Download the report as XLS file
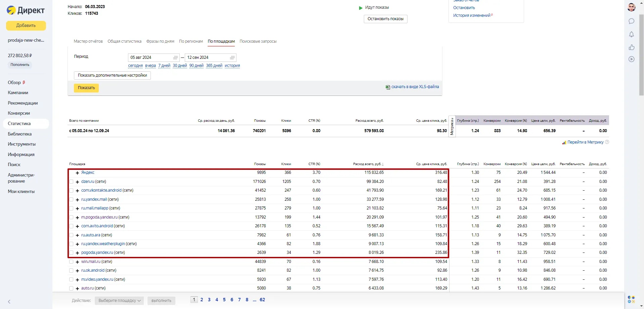Viewport: 644px width, 309px height. (x=415, y=87)
